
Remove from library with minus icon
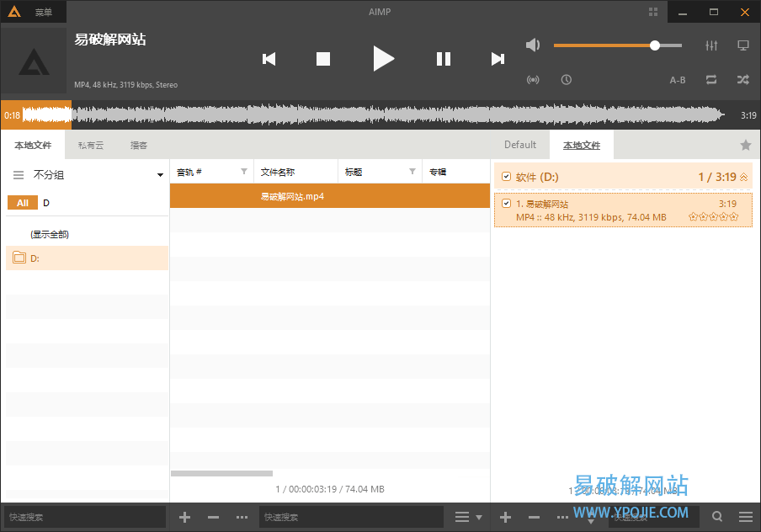[x=213, y=517]
